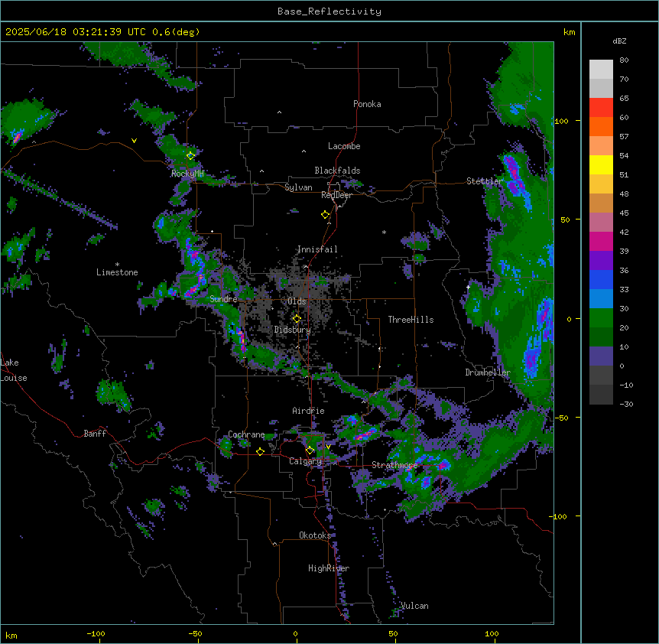Click the Airdrie city label

point(308,411)
